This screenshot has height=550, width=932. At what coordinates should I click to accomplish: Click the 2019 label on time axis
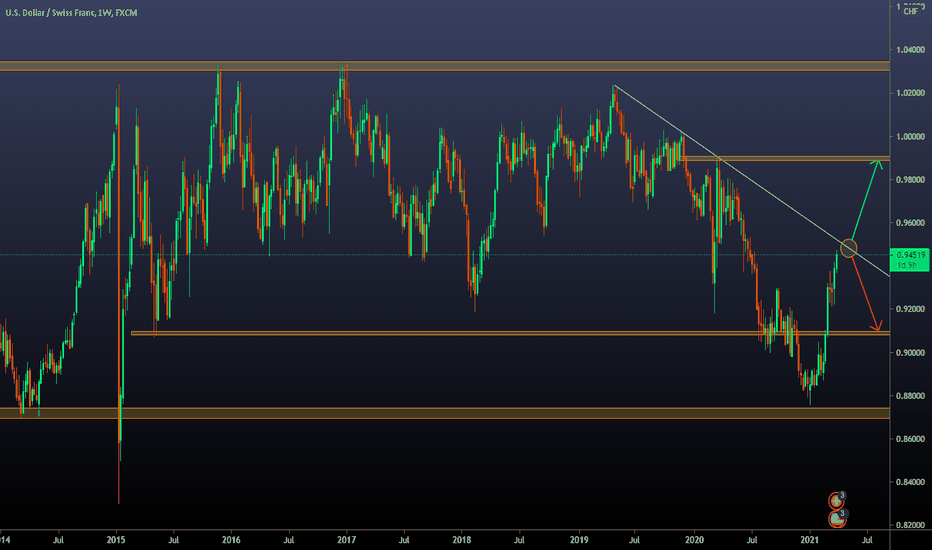[x=580, y=540]
